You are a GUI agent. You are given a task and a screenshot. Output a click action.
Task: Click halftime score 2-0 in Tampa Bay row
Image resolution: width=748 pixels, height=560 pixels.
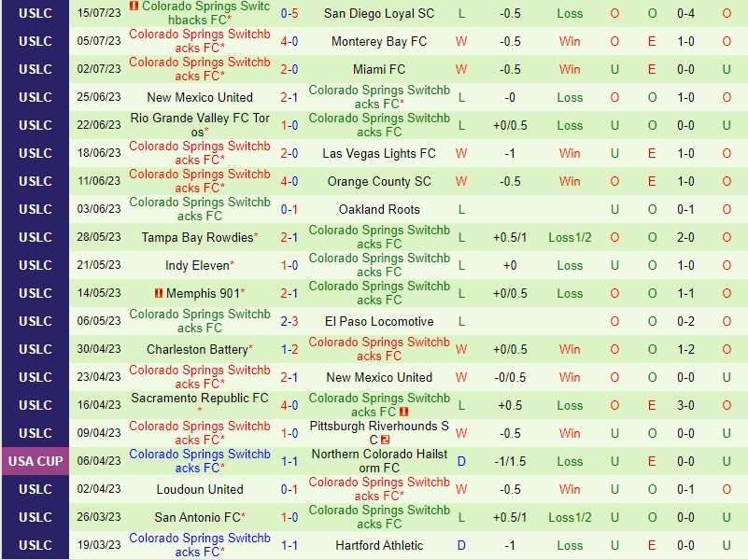(x=685, y=237)
